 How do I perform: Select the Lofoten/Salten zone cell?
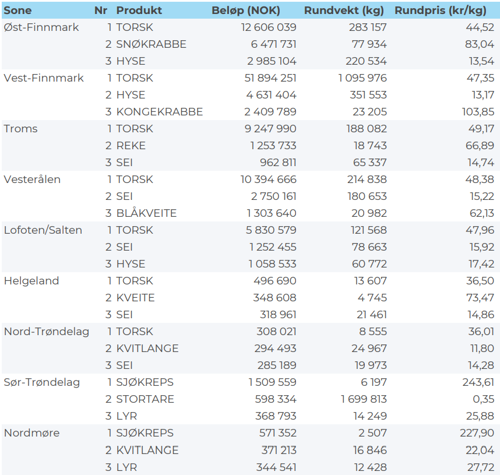click(43, 230)
